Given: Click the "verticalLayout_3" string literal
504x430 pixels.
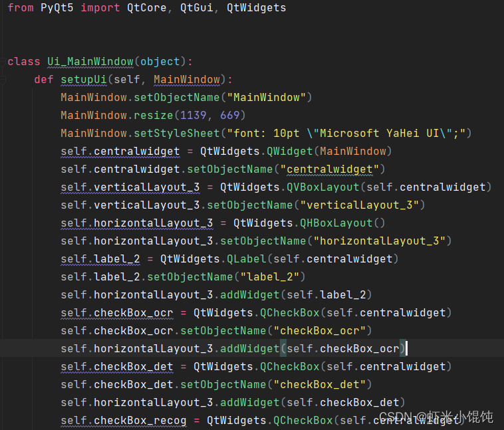Looking at the screenshot, I should [x=360, y=205].
